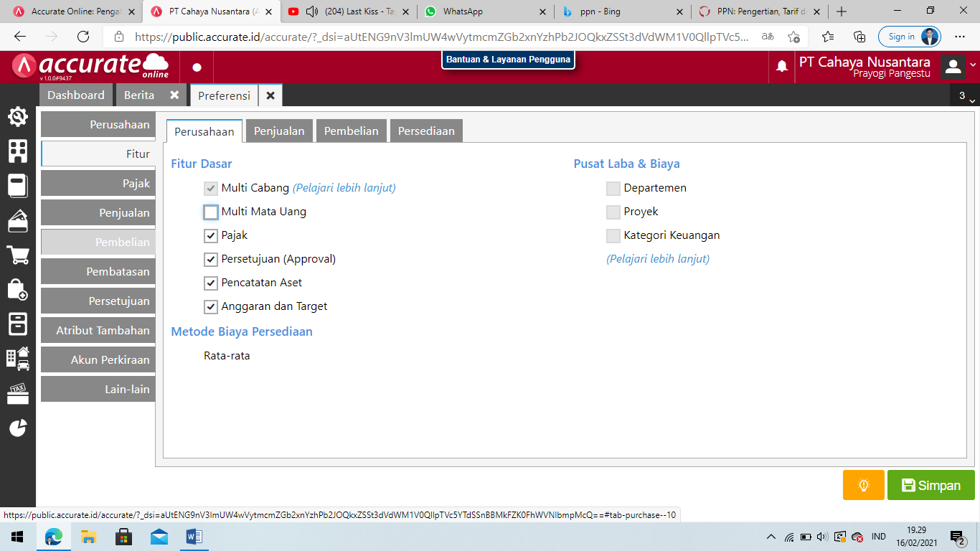Switch to the Pembelian feature tab
980x551 pixels.
[351, 131]
